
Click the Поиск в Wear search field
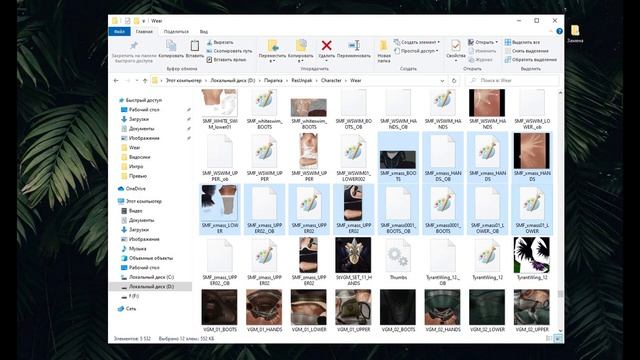tap(513, 81)
